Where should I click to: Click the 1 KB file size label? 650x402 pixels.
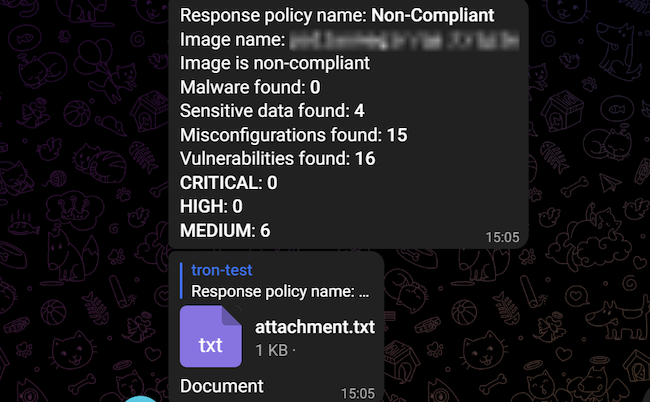(275, 350)
